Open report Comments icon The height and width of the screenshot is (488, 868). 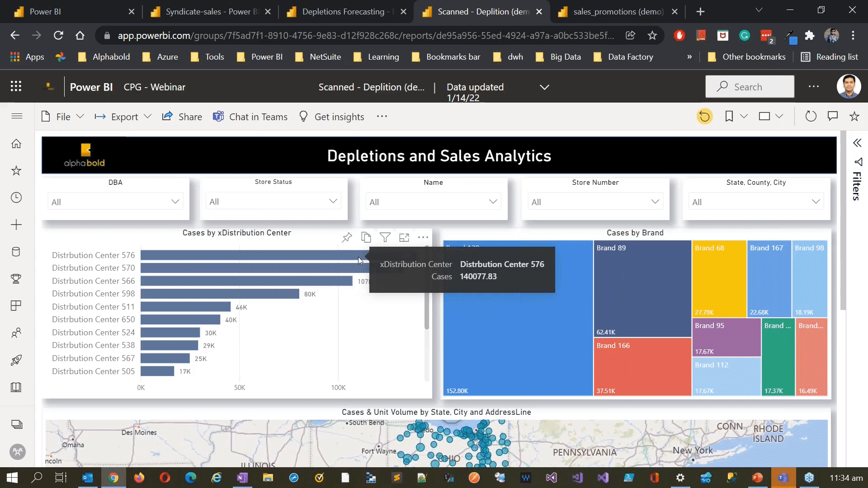833,117
